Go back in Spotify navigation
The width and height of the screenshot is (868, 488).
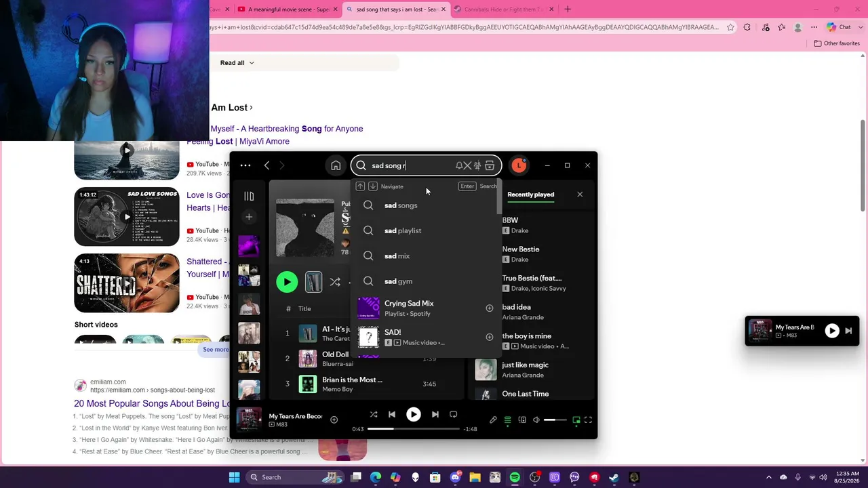click(267, 165)
